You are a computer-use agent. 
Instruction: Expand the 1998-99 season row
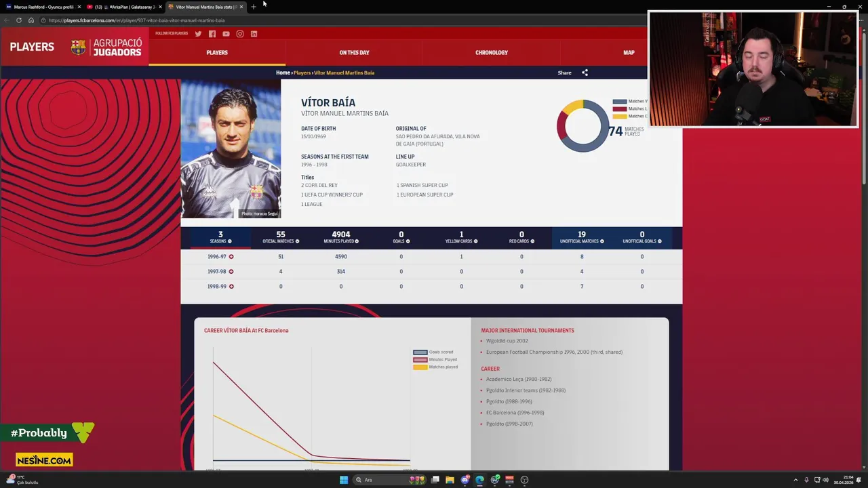coord(231,287)
